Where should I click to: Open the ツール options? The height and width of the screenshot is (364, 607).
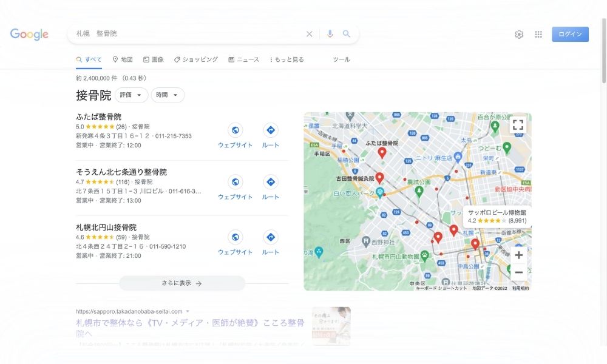coord(341,59)
